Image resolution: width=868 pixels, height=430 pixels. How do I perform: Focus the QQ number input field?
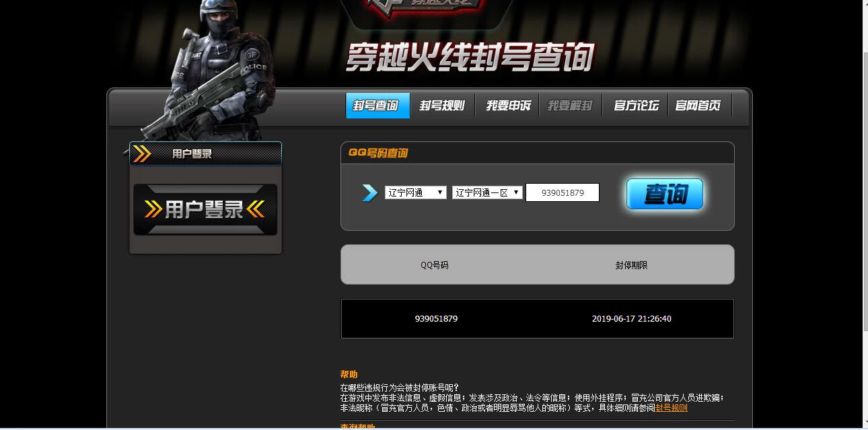(x=563, y=192)
